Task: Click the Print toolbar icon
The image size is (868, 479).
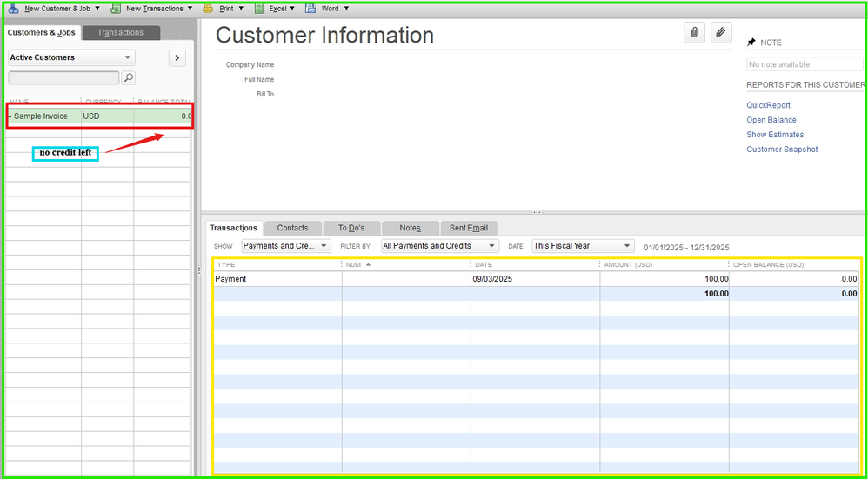Action: click(208, 9)
